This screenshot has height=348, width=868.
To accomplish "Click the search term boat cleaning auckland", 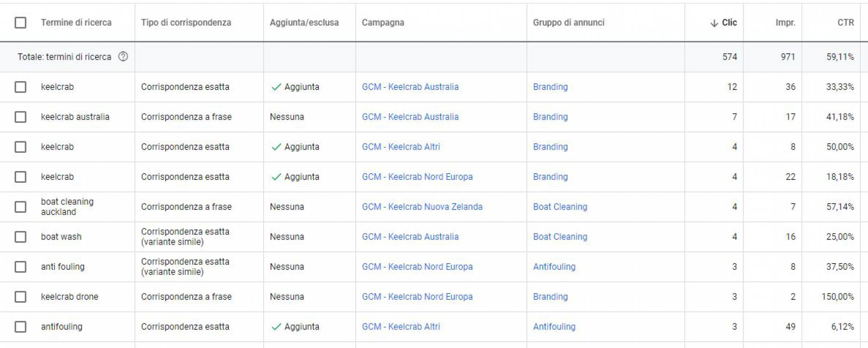I will [x=67, y=207].
